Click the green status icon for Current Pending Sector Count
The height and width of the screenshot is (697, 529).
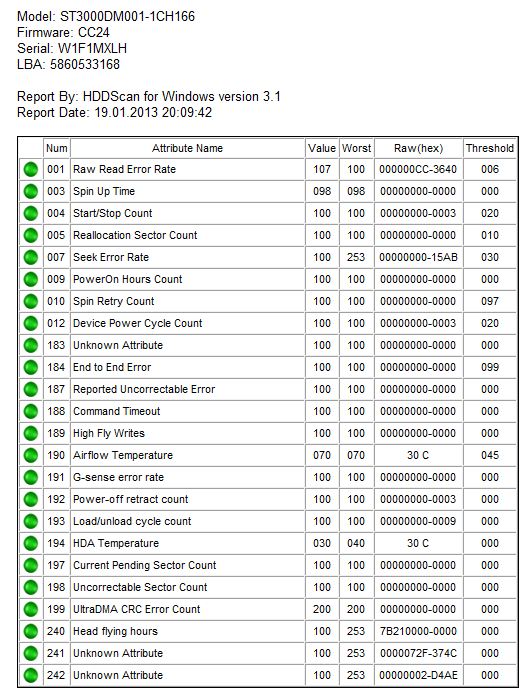pos(31,565)
